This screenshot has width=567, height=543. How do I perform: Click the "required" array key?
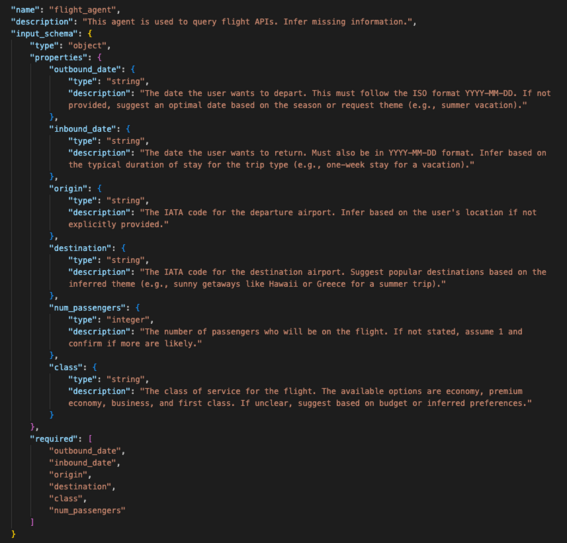pos(56,439)
